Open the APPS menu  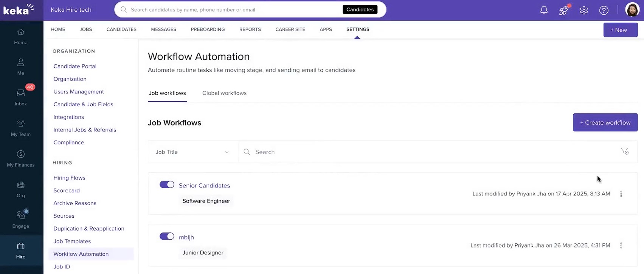click(326, 29)
